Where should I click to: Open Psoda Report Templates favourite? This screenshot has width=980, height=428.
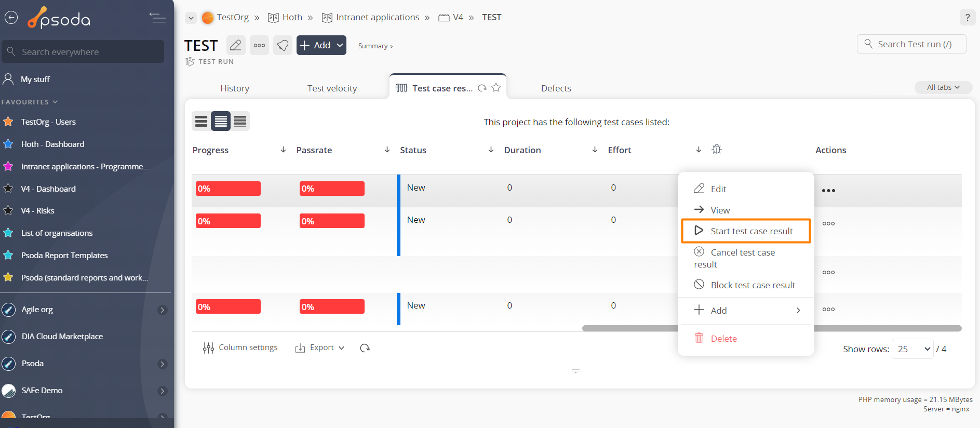tap(64, 255)
